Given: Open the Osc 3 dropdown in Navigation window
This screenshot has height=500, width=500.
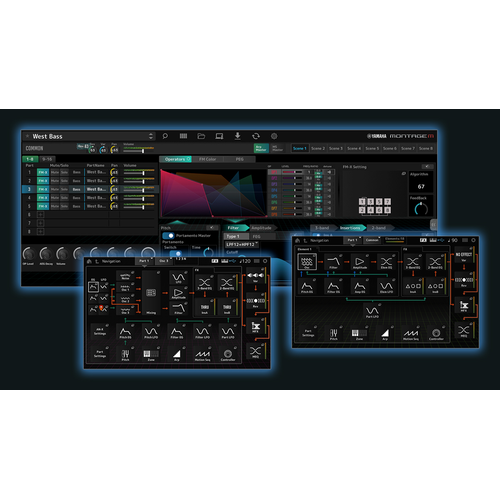Looking at the screenshot, I should pyautogui.click(x=164, y=261).
